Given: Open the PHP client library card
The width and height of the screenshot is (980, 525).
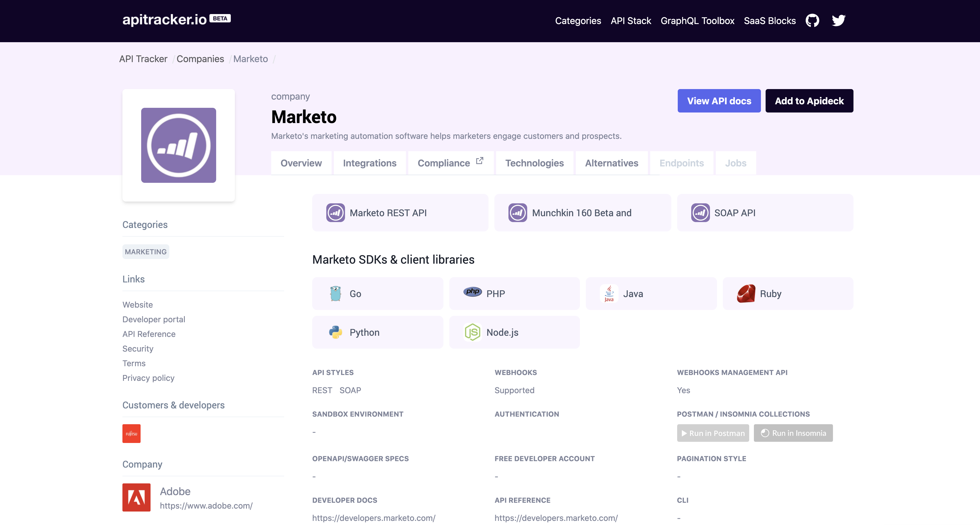Looking at the screenshot, I should [514, 294].
